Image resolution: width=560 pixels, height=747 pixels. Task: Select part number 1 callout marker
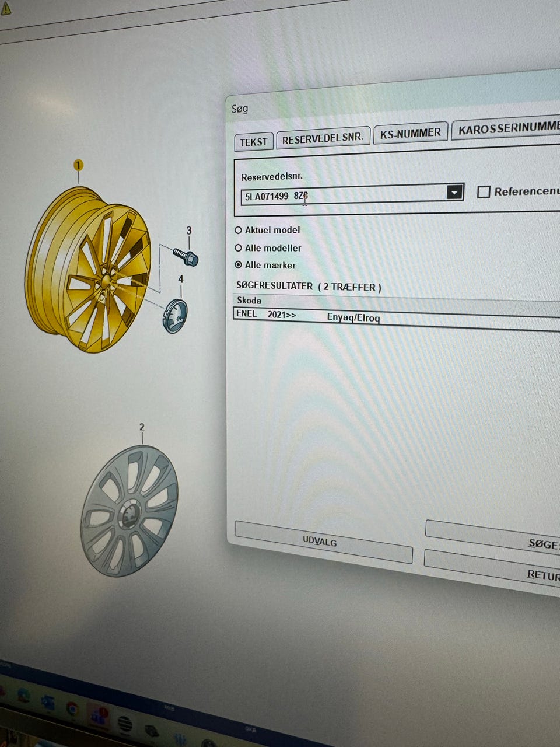pyautogui.click(x=79, y=165)
